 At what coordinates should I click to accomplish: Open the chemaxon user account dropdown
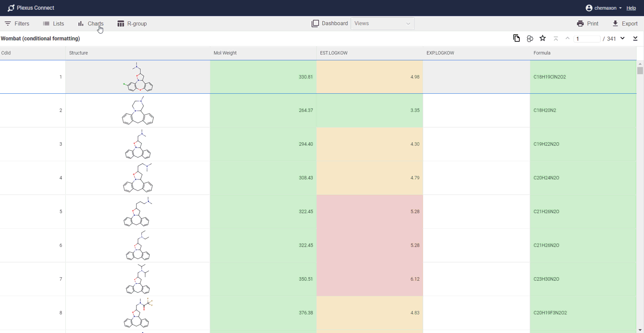tap(603, 8)
